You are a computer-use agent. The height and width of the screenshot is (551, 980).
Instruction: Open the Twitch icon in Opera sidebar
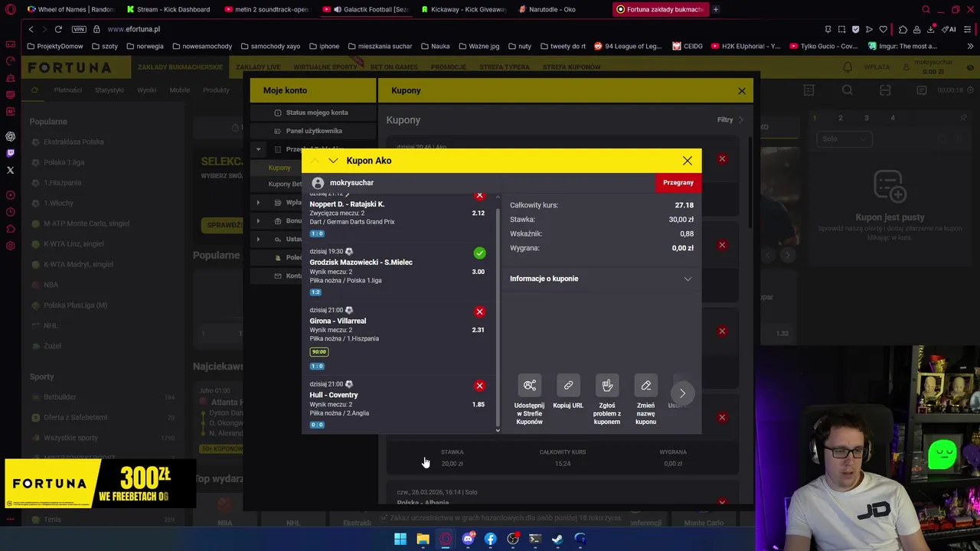pos(10,153)
